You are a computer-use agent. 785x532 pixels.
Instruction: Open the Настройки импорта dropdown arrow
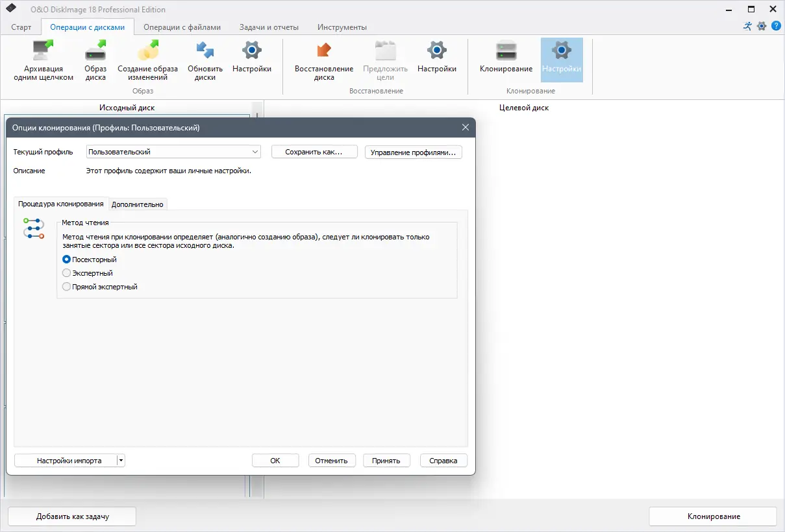point(121,461)
